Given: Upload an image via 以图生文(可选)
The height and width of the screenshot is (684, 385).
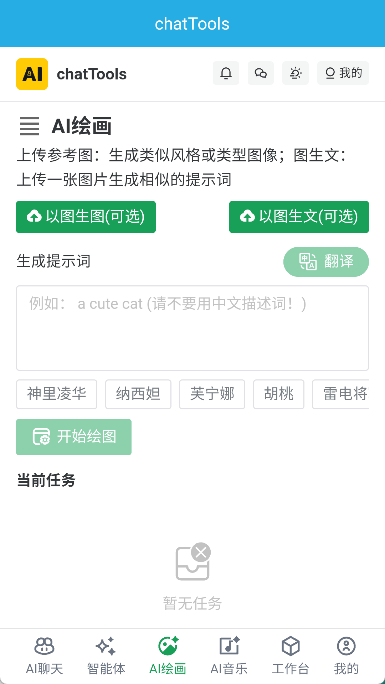Looking at the screenshot, I should [299, 217].
